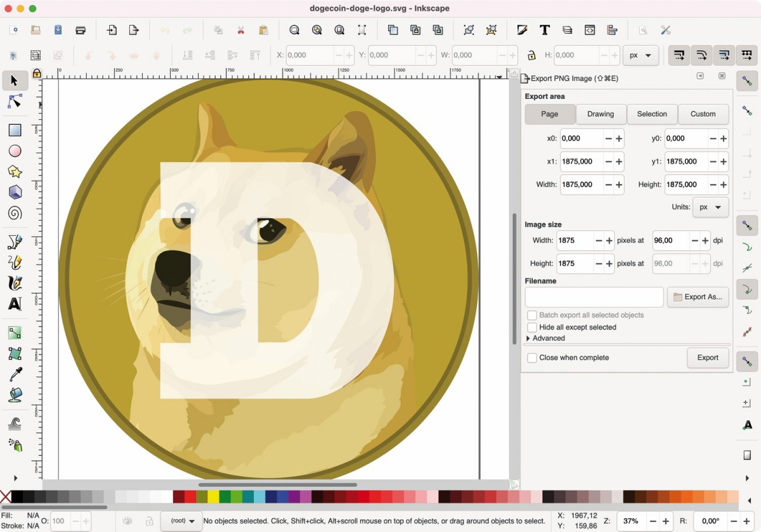Toggle the width/height ratio lock
761x532 pixels.
tap(531, 55)
